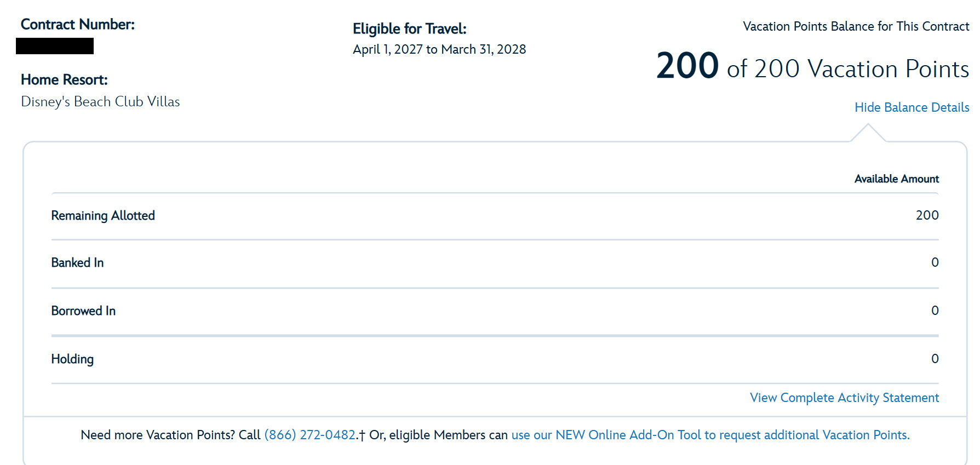The image size is (980, 465).
Task: Click the large bold 200 points balance
Action: click(687, 66)
